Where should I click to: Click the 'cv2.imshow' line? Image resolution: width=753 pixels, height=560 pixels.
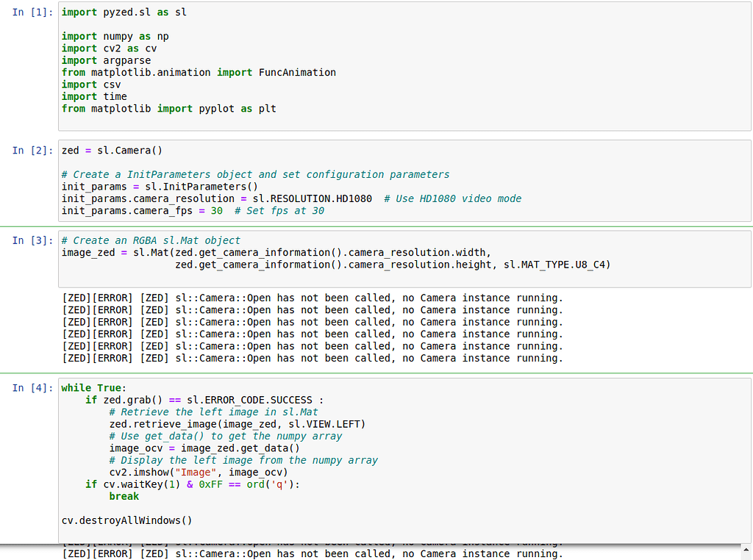199,473
